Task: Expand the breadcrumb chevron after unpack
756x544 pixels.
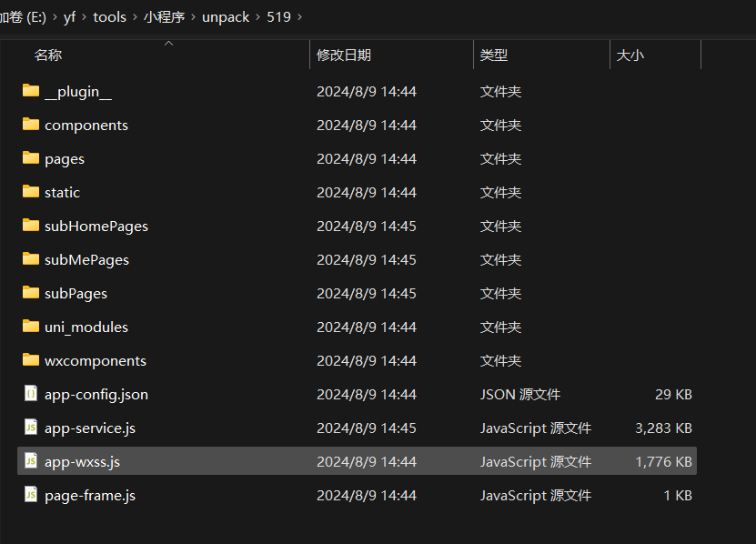Action: coord(257,16)
